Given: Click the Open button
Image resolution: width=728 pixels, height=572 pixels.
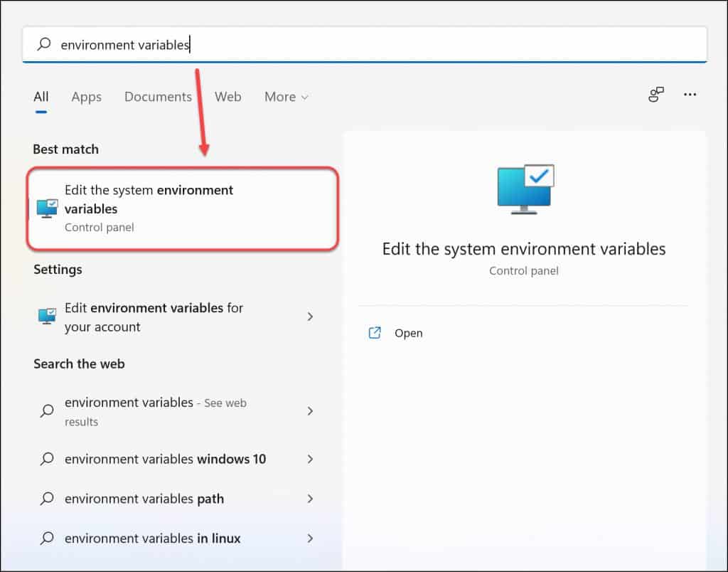Looking at the screenshot, I should 409,332.
